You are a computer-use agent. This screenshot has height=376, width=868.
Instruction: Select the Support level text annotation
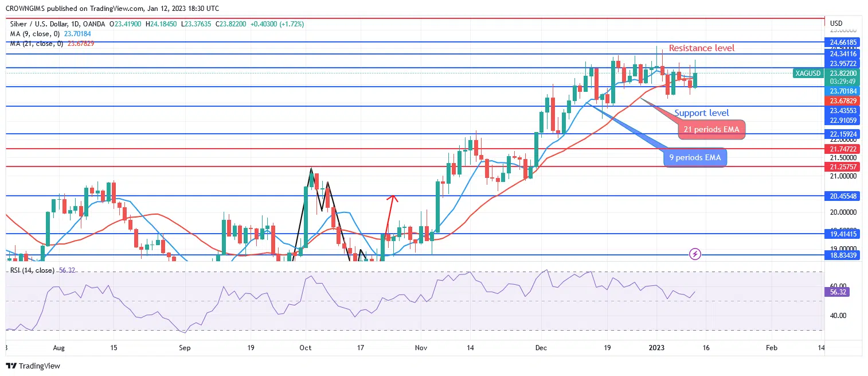pyautogui.click(x=701, y=113)
